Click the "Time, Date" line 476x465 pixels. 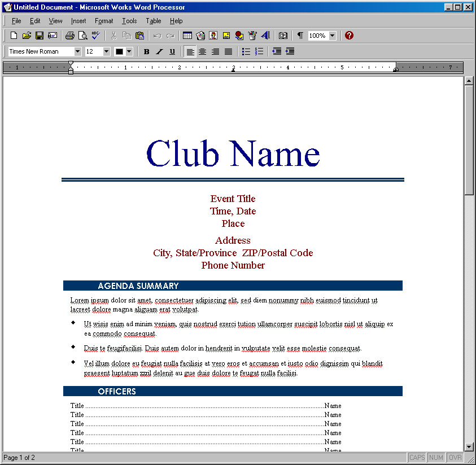coord(233,211)
